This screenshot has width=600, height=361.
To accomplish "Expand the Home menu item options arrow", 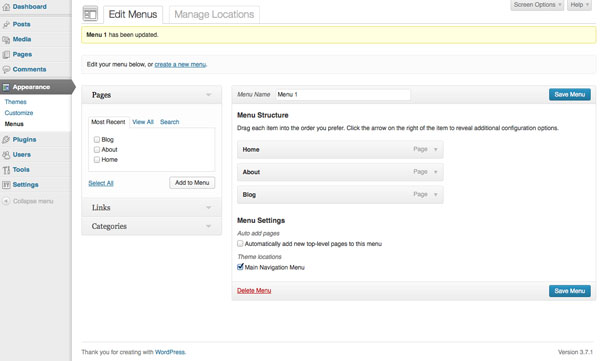I will click(x=435, y=149).
